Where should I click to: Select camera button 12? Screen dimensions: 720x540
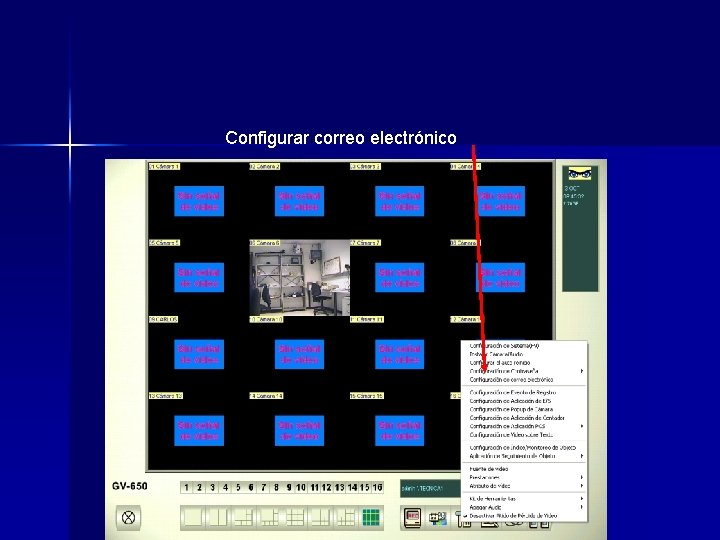pyautogui.click(x=326, y=487)
